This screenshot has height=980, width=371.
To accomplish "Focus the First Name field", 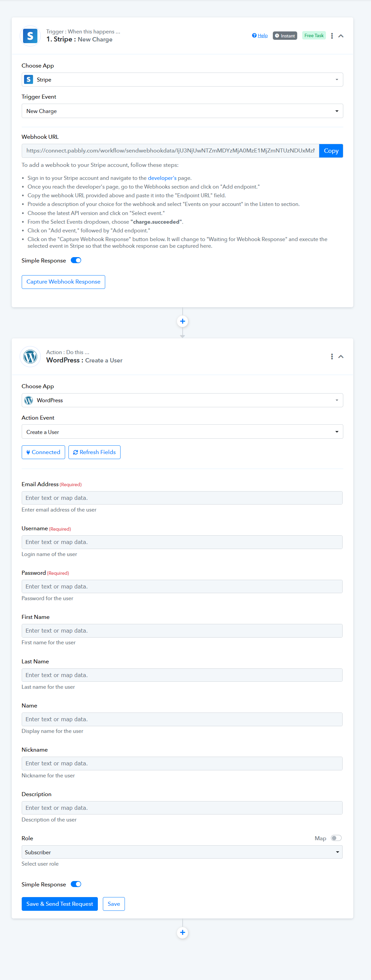I will click(182, 631).
